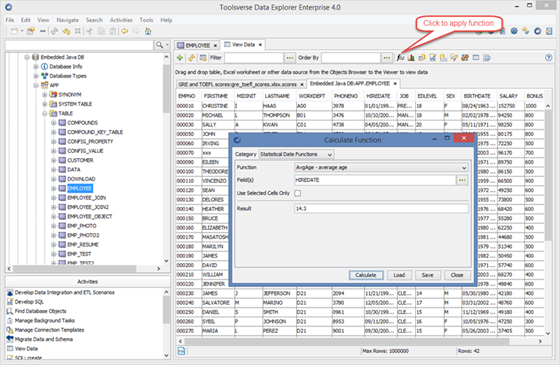This screenshot has height=365, width=560.
Task: Click the Load button in dialog
Action: [399, 275]
